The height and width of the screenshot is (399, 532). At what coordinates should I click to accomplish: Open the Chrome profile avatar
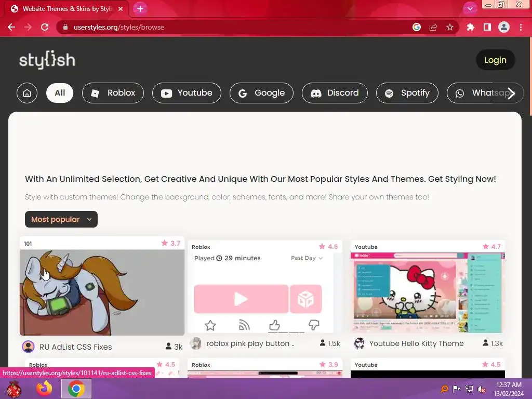click(x=504, y=27)
